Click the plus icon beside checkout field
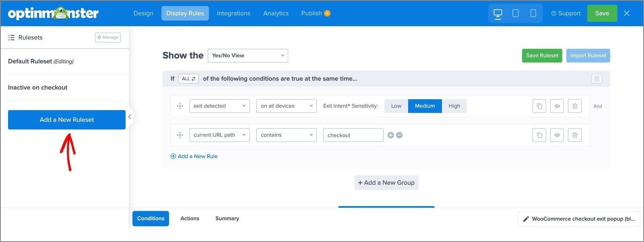Image resolution: width=644 pixels, height=242 pixels. 390,135
